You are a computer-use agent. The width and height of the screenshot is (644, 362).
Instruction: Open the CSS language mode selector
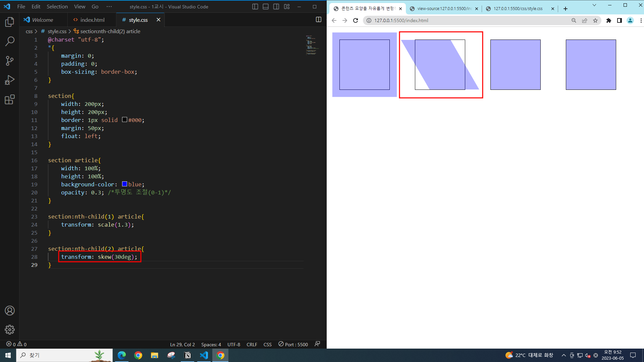[x=267, y=345]
